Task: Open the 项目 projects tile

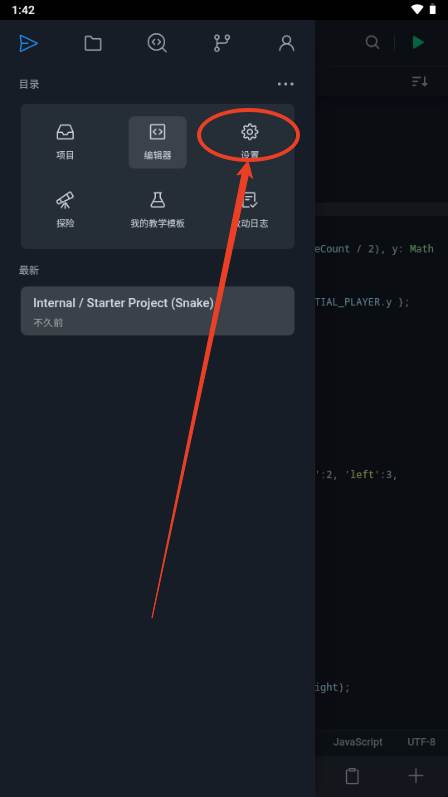Action: (65, 142)
